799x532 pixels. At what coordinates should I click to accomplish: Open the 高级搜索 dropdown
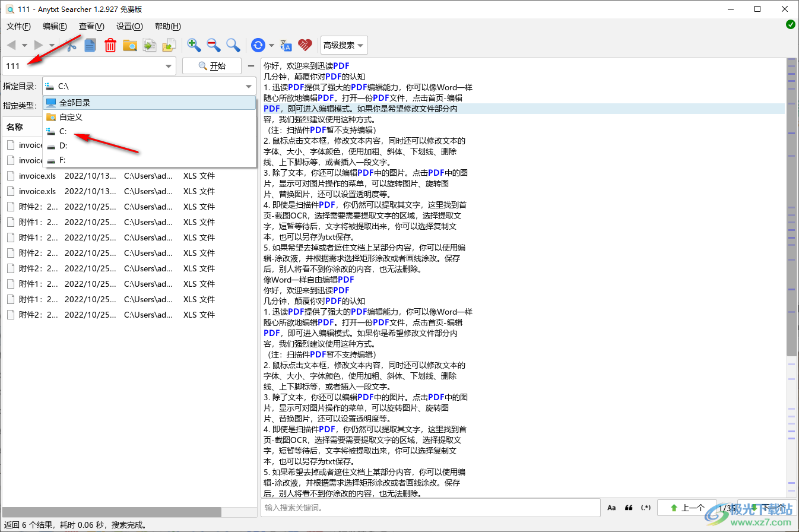click(x=344, y=45)
